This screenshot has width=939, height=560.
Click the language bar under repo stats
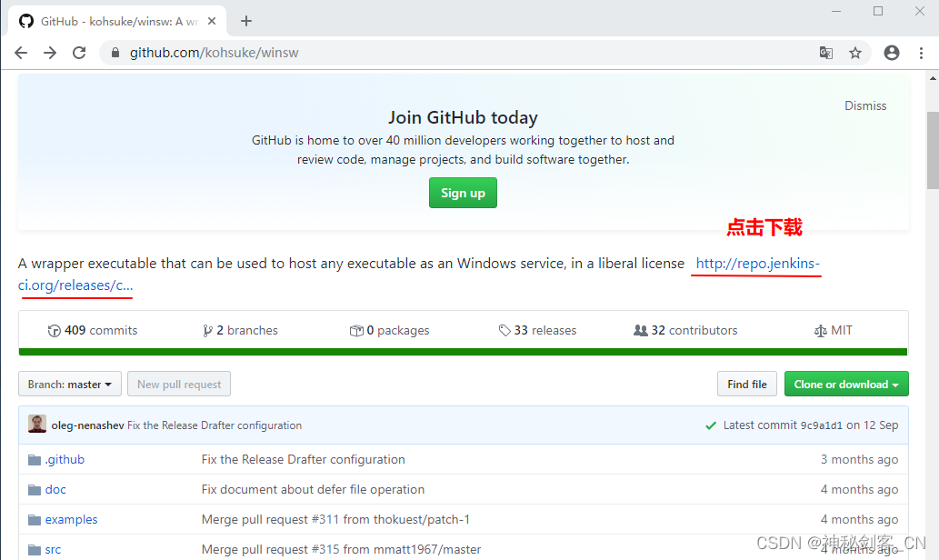pyautogui.click(x=463, y=352)
